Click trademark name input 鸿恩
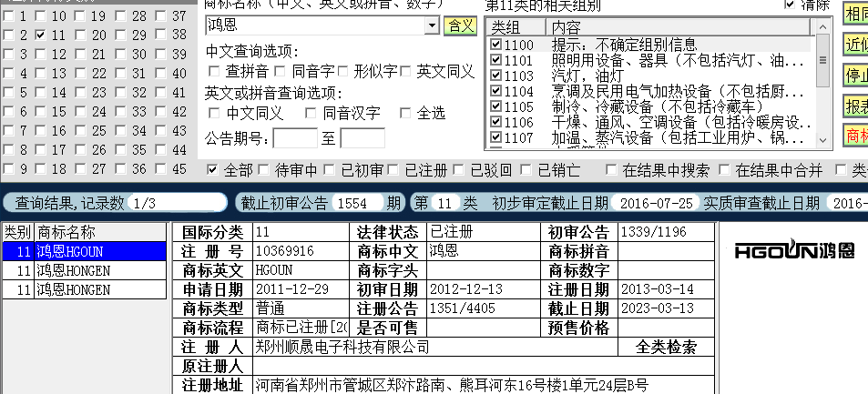This screenshot has width=868, height=394. pyautogui.click(x=315, y=25)
